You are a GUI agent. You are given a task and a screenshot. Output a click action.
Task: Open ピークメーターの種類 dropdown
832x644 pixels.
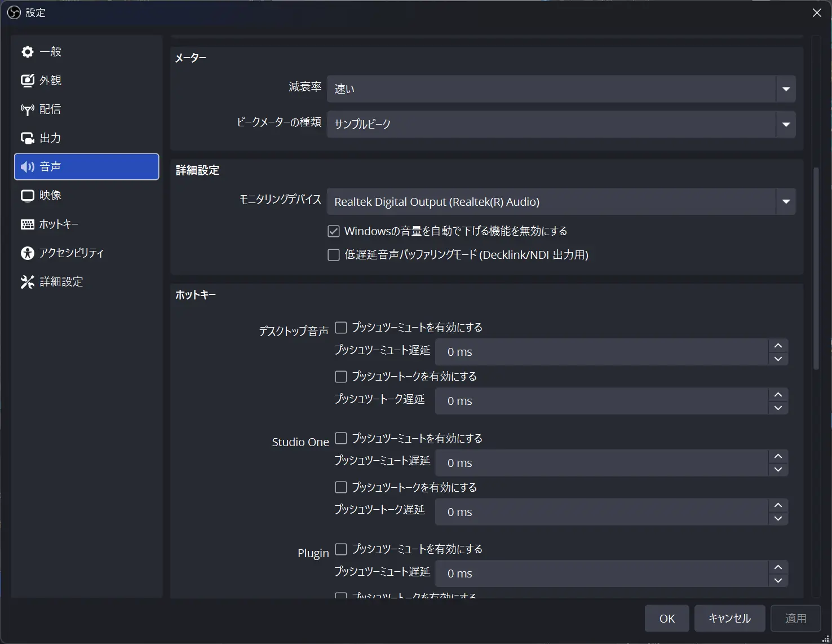[786, 124]
